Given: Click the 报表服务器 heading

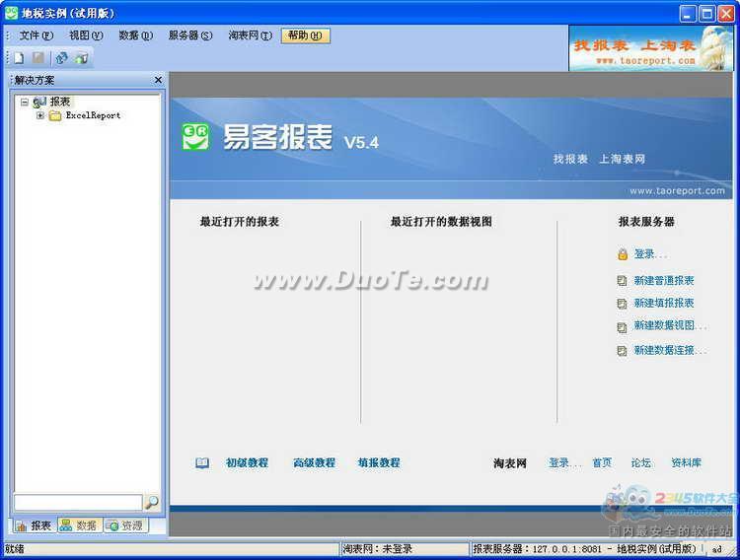Looking at the screenshot, I should pyautogui.click(x=646, y=221).
